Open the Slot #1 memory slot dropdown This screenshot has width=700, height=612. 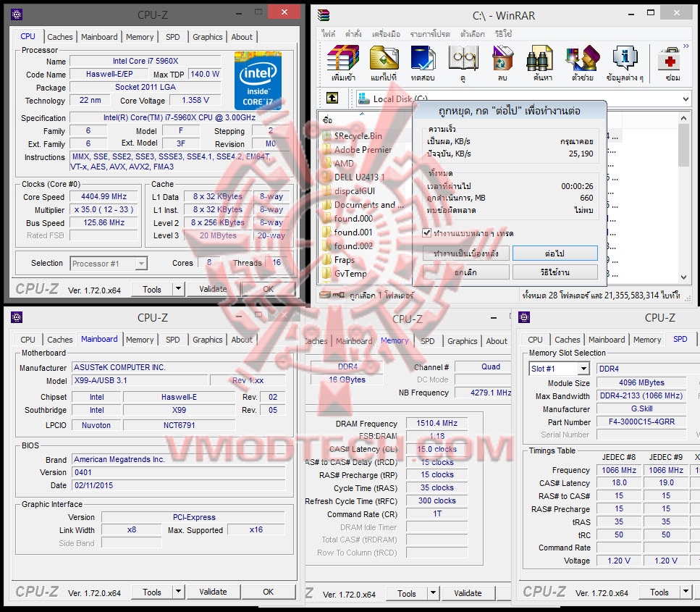583,369
